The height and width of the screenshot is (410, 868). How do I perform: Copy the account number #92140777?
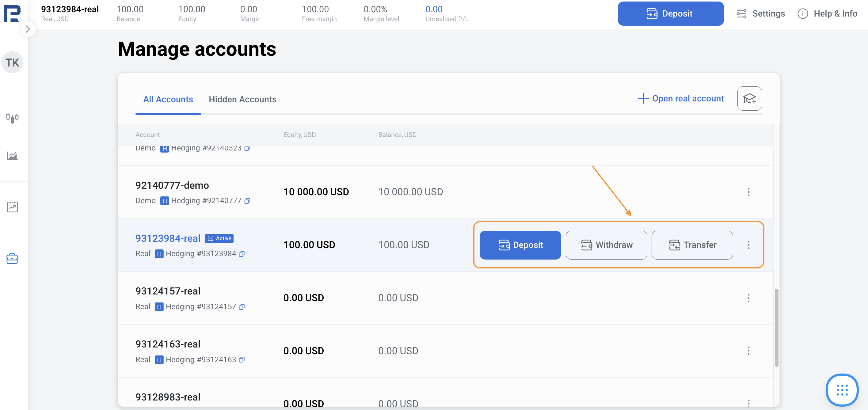tap(247, 201)
